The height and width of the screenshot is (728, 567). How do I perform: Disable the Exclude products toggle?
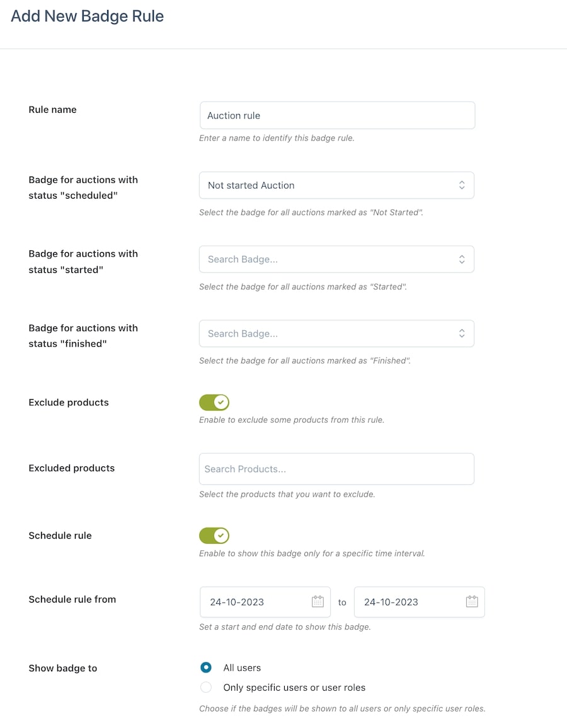tap(214, 403)
